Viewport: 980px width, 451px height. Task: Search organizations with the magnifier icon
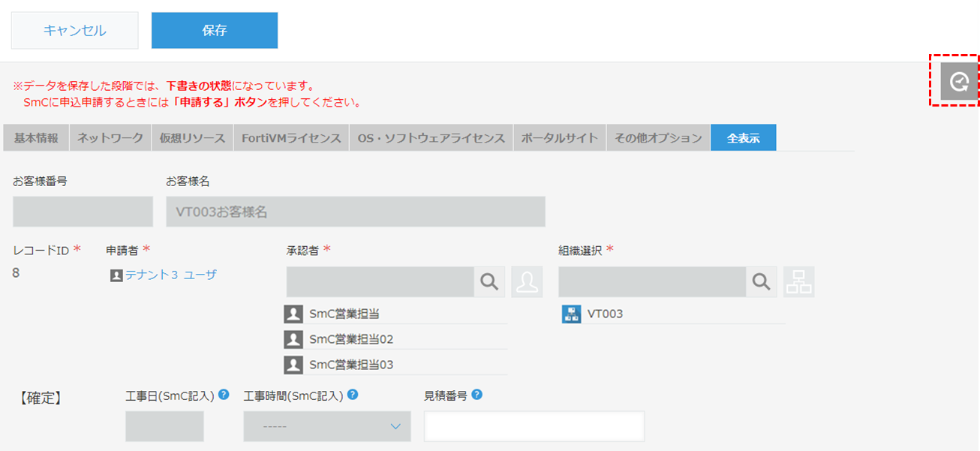click(x=761, y=281)
